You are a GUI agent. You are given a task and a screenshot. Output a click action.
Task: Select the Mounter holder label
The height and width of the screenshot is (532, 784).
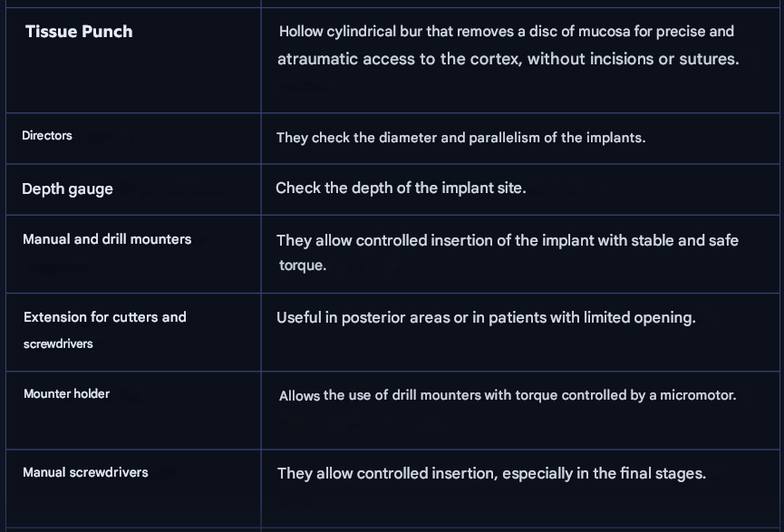[66, 394]
